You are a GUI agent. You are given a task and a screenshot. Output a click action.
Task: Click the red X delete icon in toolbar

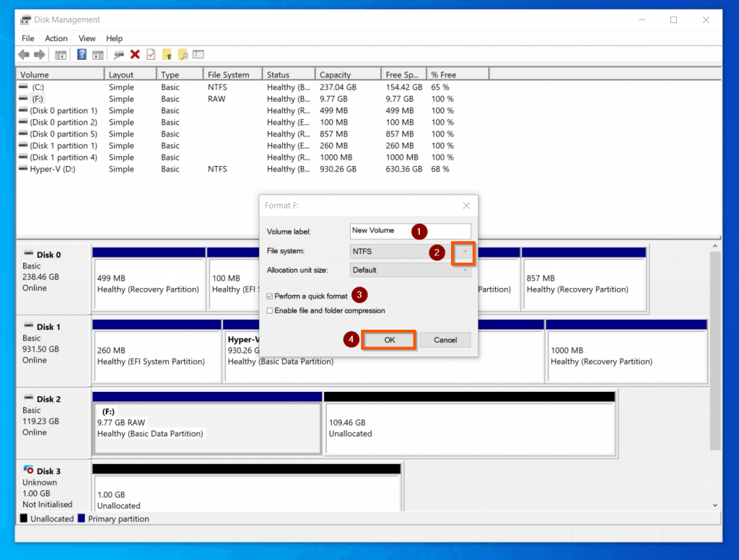[135, 54]
